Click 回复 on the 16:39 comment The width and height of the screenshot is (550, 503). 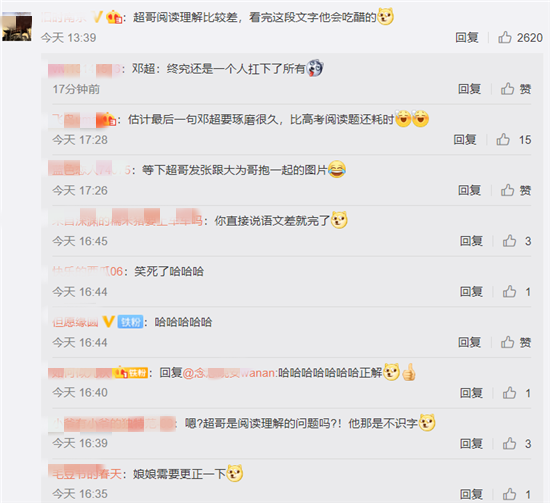471,444
